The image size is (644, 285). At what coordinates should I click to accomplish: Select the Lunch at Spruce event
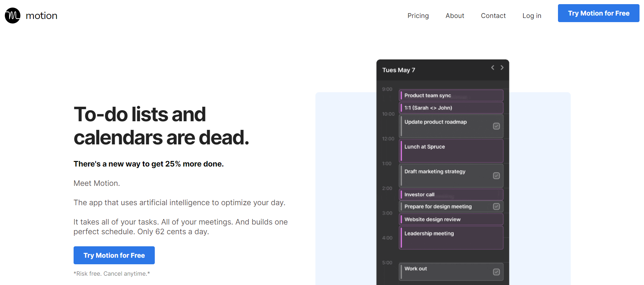pos(451,151)
